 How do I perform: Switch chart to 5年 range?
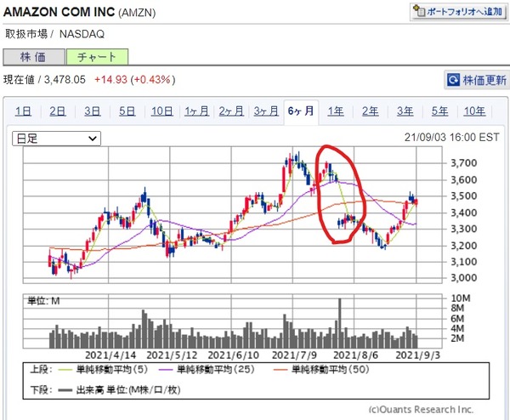(x=440, y=111)
